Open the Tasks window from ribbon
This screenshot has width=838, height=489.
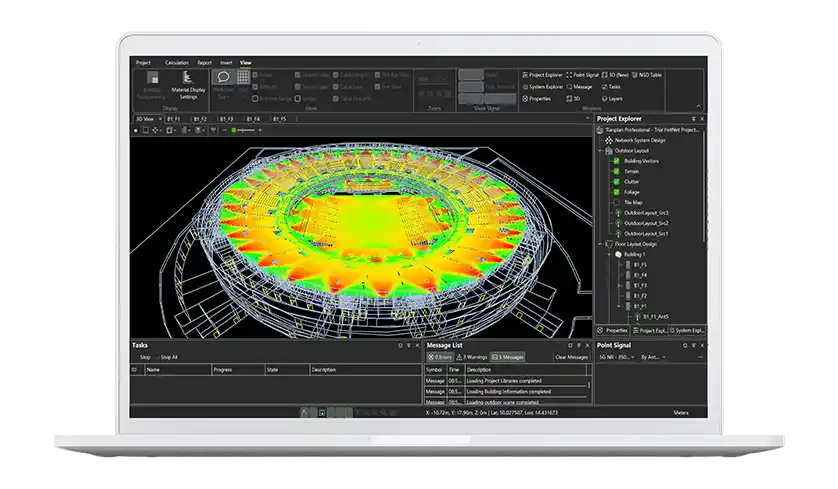coord(611,87)
